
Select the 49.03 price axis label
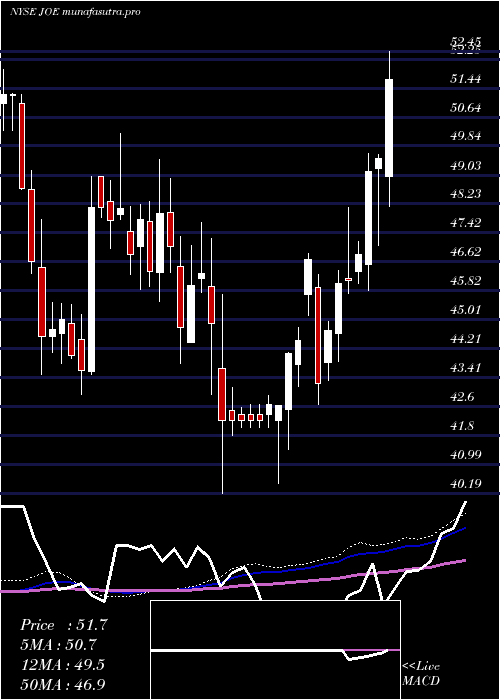[x=466, y=166]
